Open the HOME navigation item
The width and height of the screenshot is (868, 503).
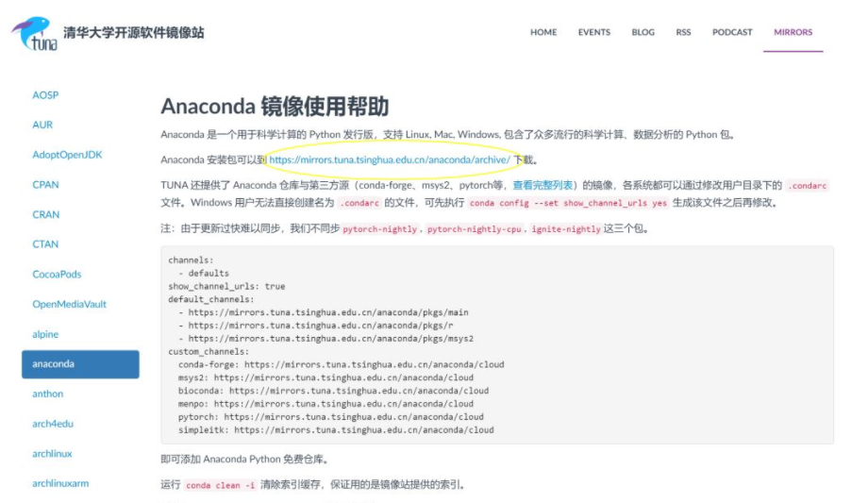[x=543, y=32]
